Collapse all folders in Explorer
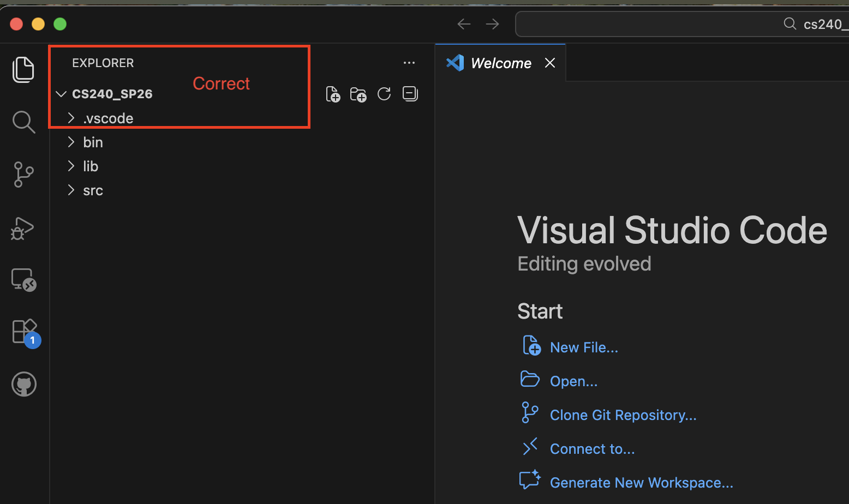The height and width of the screenshot is (504, 849). tap(410, 94)
